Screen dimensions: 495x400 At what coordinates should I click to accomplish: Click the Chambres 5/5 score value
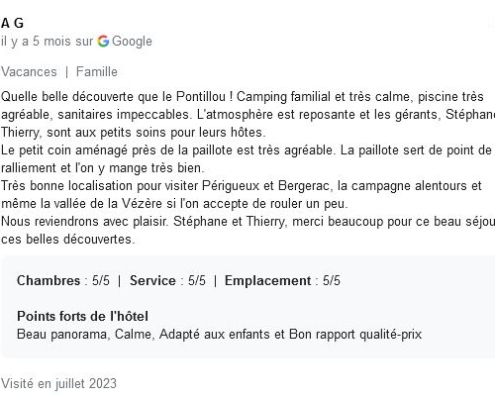(101, 281)
